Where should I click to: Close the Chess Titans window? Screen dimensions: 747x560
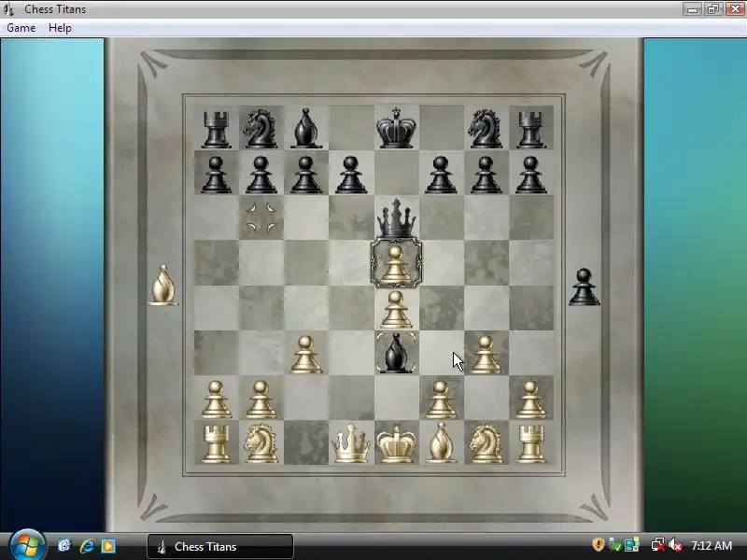click(x=735, y=9)
